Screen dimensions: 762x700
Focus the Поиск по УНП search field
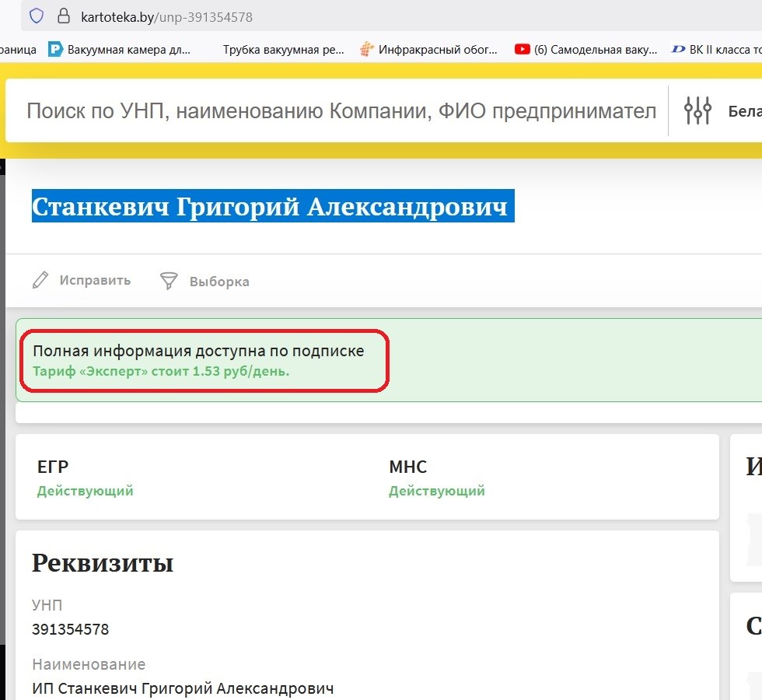point(341,111)
